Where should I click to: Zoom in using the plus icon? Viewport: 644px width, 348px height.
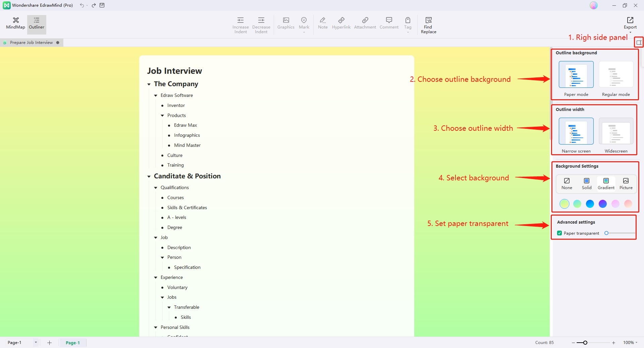[x=613, y=343]
